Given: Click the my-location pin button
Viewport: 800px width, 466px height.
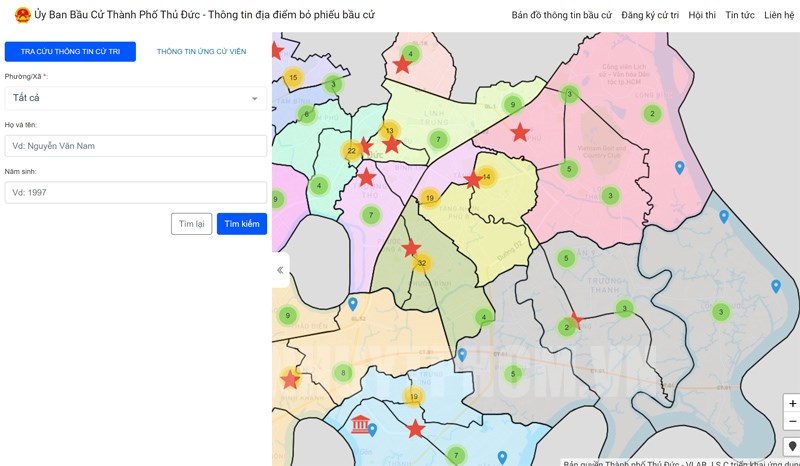Looking at the screenshot, I should [x=792, y=446].
